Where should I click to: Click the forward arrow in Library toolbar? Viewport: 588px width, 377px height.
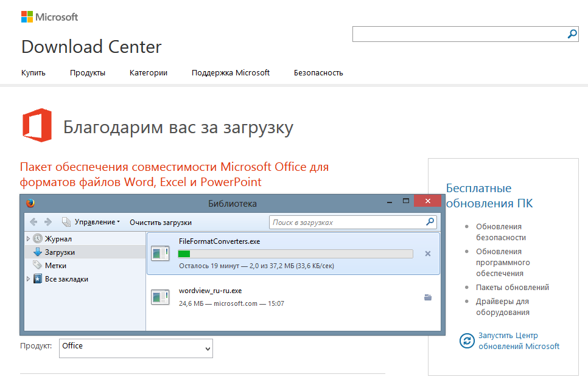[48, 222]
